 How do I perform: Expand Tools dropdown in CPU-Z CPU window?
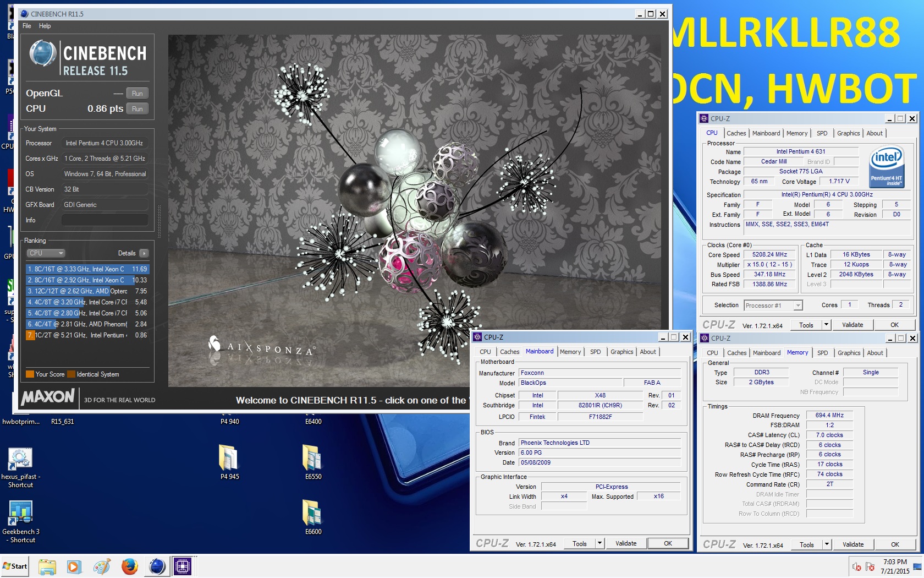826,325
